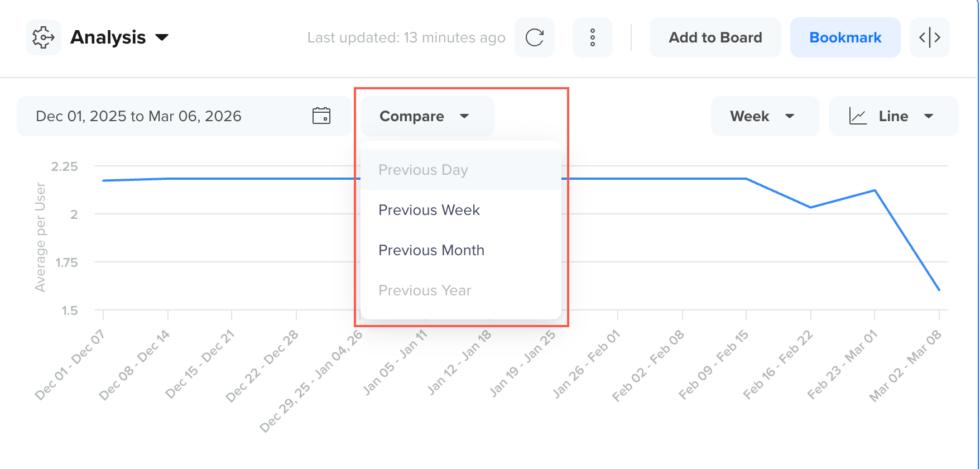Expand the Line chart type dropdown arrow
Viewport: 980px width, 469px height.
pos(929,116)
